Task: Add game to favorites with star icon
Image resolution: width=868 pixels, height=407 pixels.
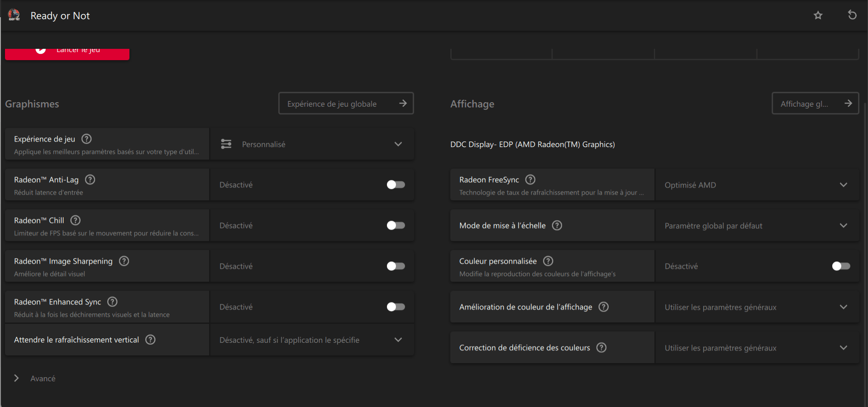Action: [818, 15]
